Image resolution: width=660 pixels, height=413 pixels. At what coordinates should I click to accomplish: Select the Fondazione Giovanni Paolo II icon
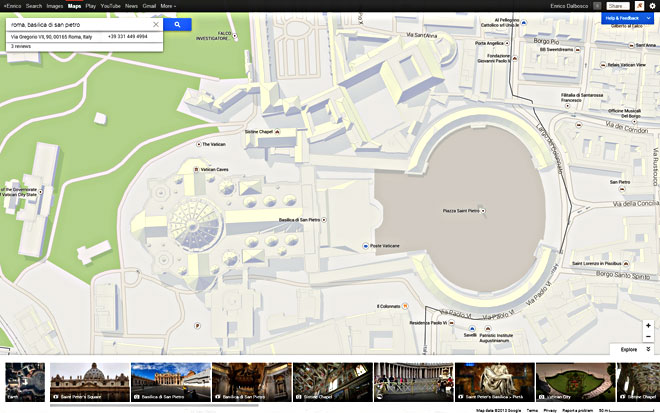pyautogui.click(x=514, y=59)
